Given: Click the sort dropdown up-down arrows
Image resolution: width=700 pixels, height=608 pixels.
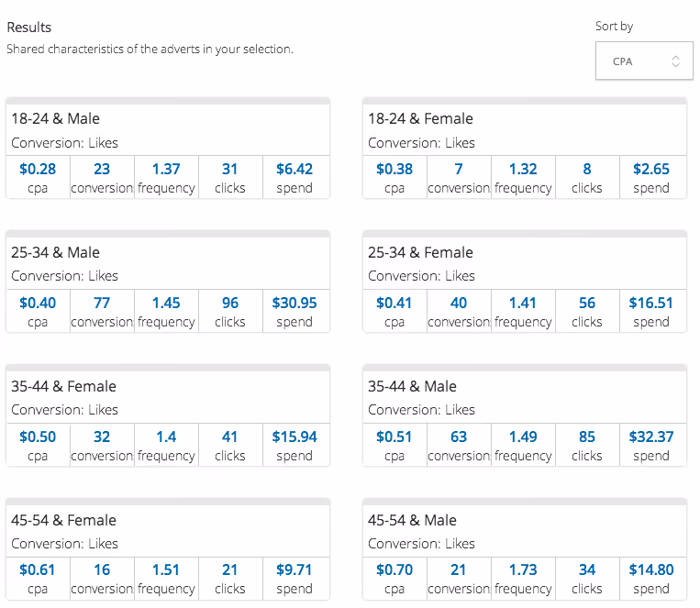Looking at the screenshot, I should point(675,61).
